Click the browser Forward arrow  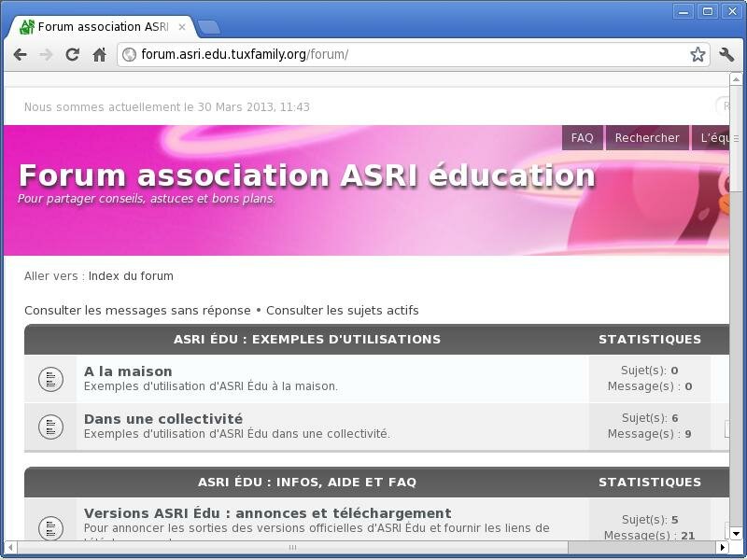coord(46,55)
